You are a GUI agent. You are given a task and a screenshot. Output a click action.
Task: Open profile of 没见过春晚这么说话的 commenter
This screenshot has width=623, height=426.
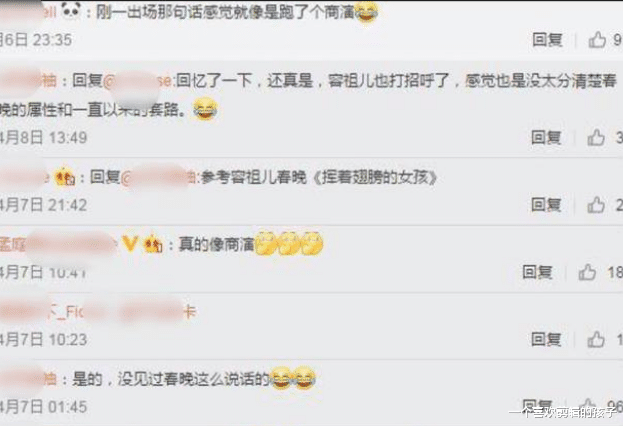[28, 379]
